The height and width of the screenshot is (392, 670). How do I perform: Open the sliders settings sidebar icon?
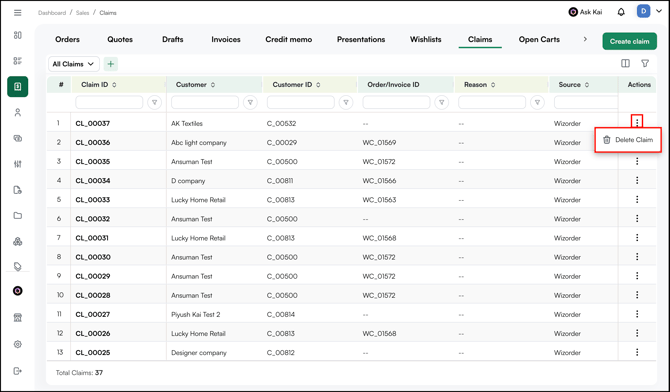pyautogui.click(x=18, y=164)
